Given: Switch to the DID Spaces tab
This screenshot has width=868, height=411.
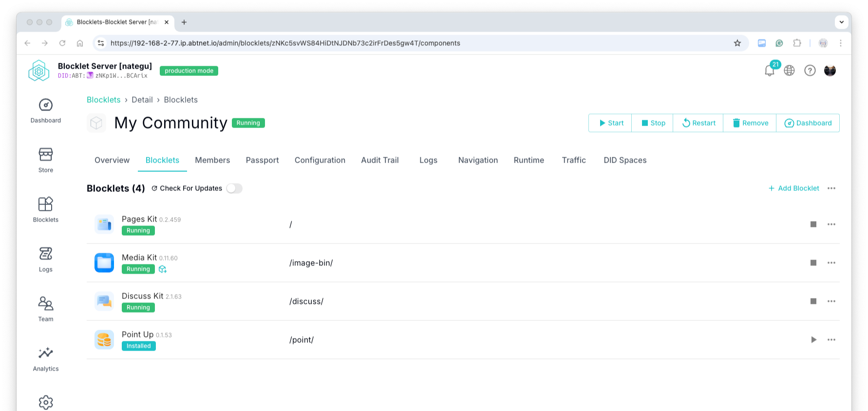Looking at the screenshot, I should coord(625,160).
